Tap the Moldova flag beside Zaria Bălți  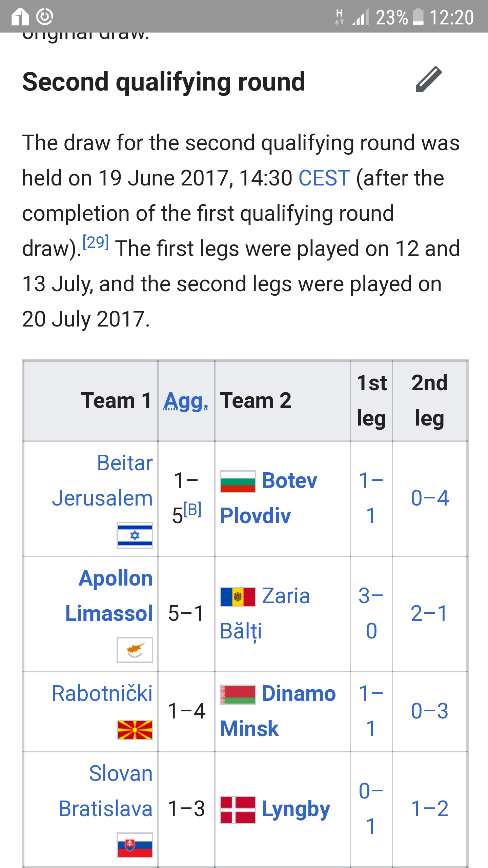[238, 597]
